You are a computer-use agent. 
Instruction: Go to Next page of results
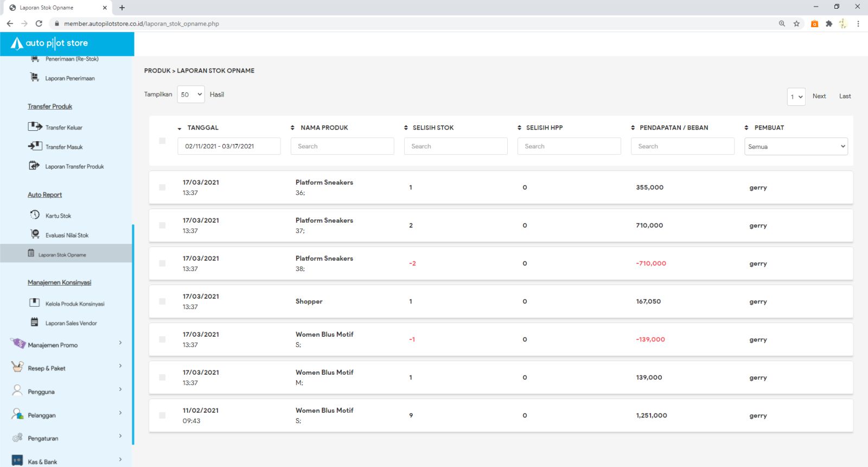pos(819,96)
